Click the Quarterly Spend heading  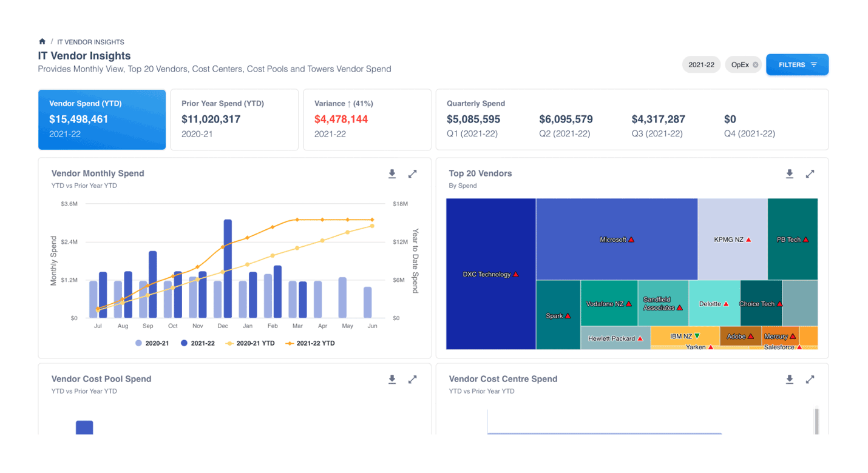[476, 103]
